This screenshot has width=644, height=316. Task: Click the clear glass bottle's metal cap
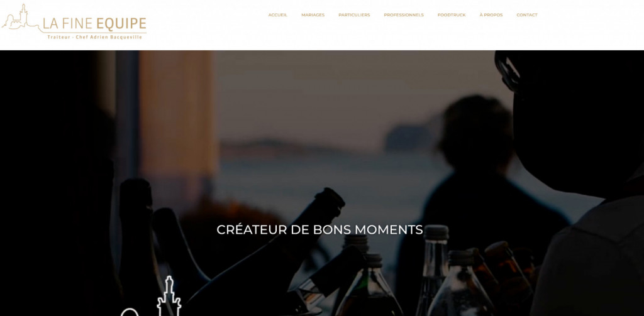click(x=436, y=232)
